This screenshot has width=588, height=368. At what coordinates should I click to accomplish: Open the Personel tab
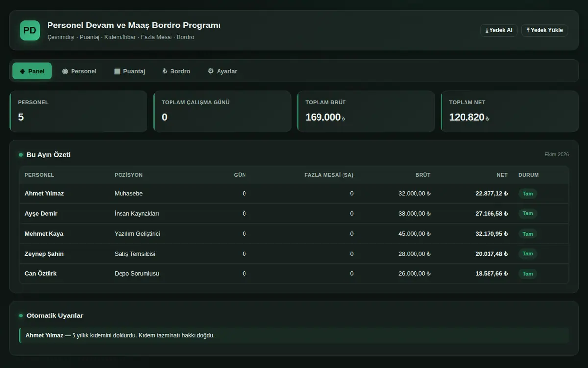click(x=79, y=71)
